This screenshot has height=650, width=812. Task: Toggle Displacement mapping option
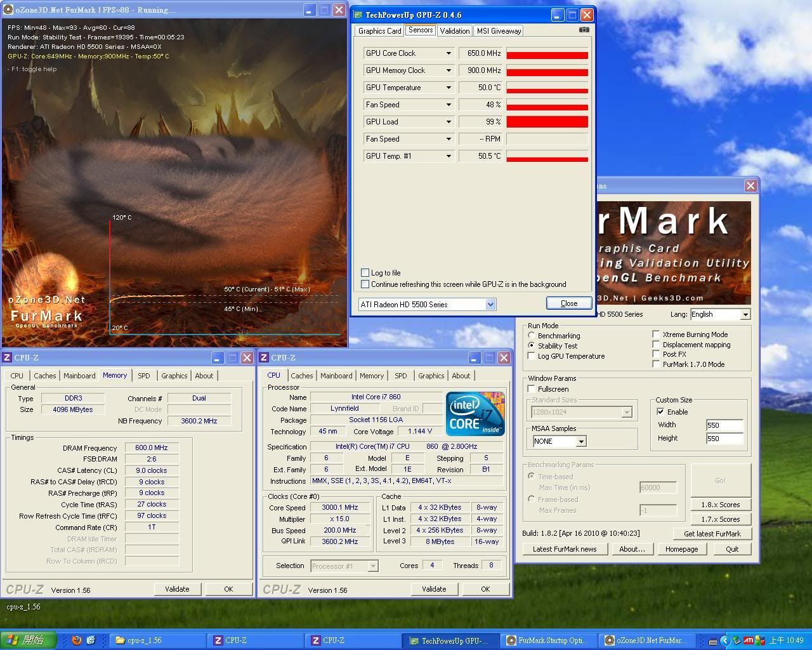[656, 345]
